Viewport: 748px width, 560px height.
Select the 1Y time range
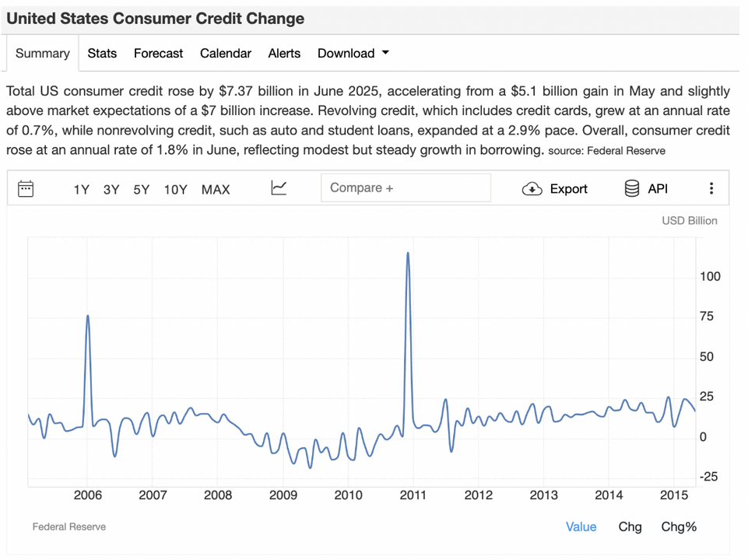click(x=81, y=189)
